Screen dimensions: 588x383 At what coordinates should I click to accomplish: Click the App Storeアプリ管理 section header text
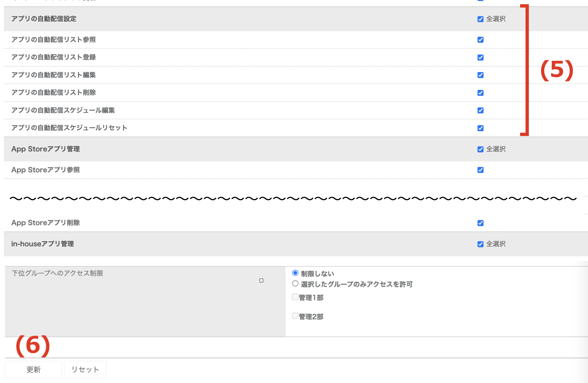pos(46,149)
